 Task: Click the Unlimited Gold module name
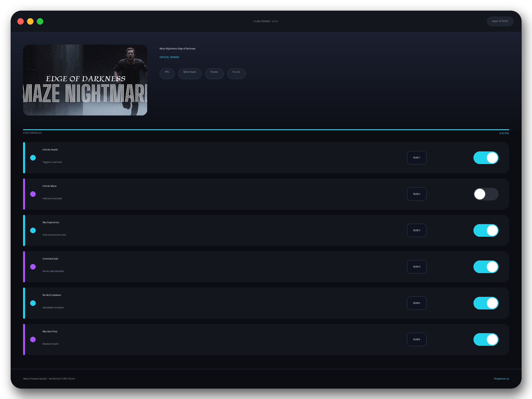[50, 259]
